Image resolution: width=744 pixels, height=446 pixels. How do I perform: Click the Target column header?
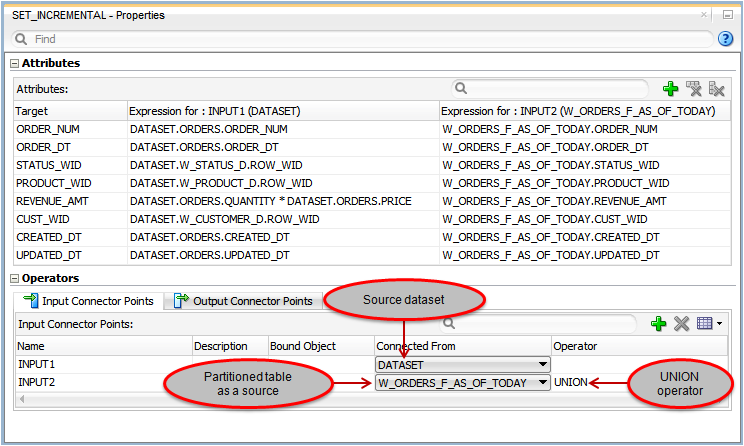point(70,111)
